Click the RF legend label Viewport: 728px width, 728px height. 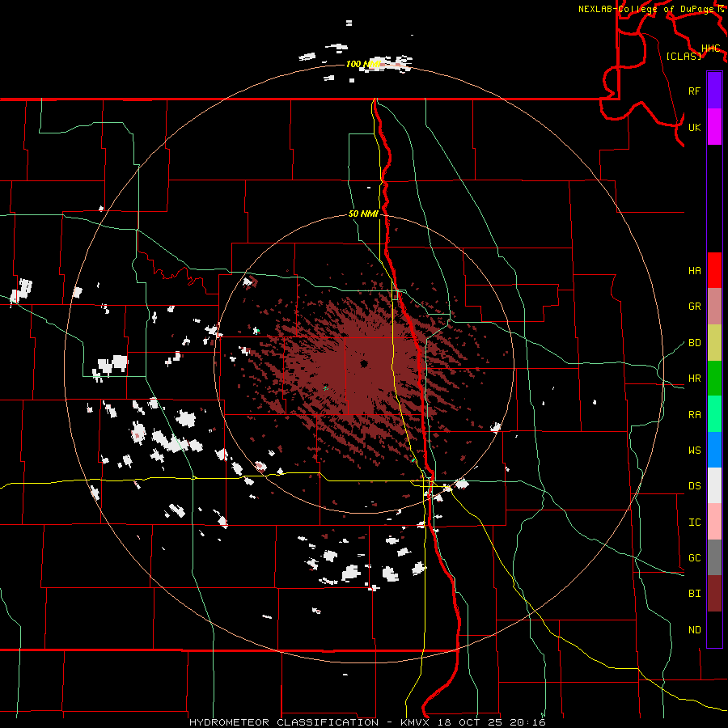pyautogui.click(x=694, y=91)
